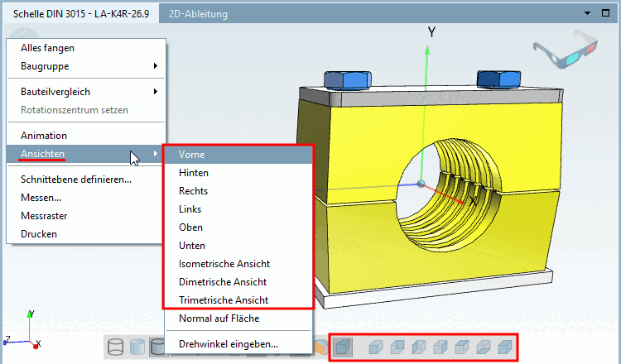Choose Alles fangen from context menu

[x=85, y=48]
